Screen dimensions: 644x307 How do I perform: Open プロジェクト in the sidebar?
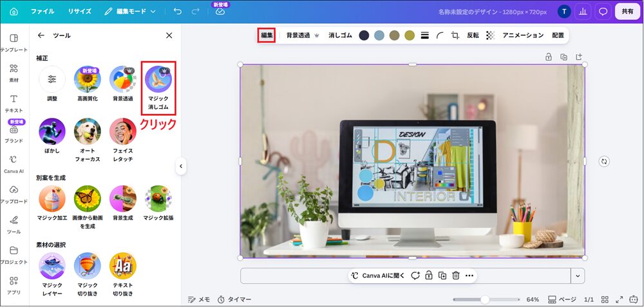(14, 256)
